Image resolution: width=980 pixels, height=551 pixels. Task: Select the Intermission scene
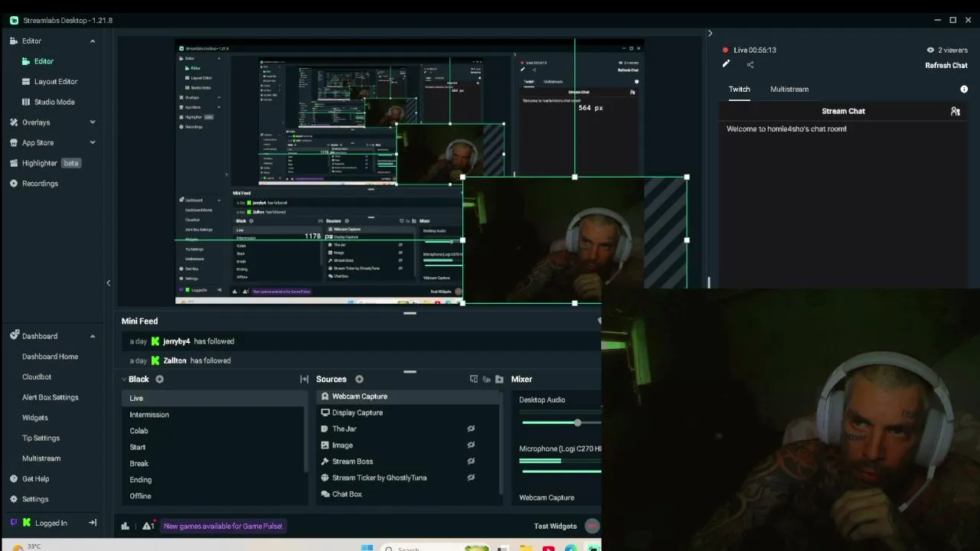214,415
